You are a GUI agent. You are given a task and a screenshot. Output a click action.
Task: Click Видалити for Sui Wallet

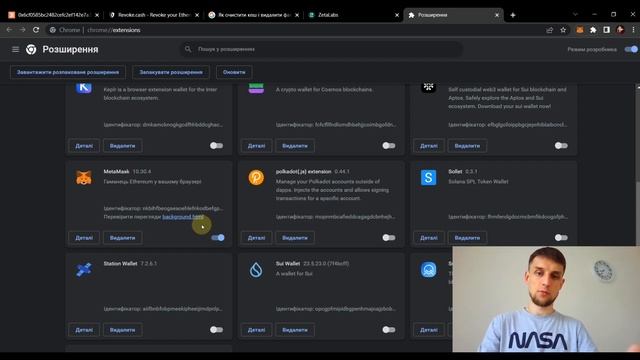(295, 330)
